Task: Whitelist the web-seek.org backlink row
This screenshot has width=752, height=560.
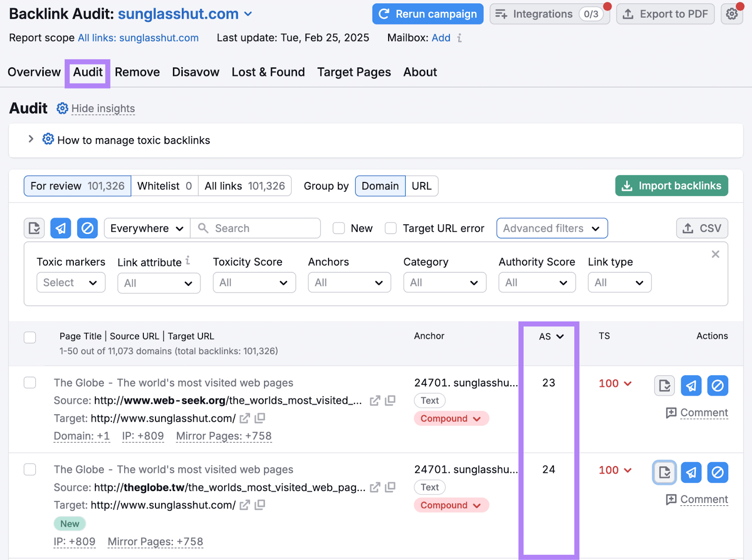Action: click(665, 386)
